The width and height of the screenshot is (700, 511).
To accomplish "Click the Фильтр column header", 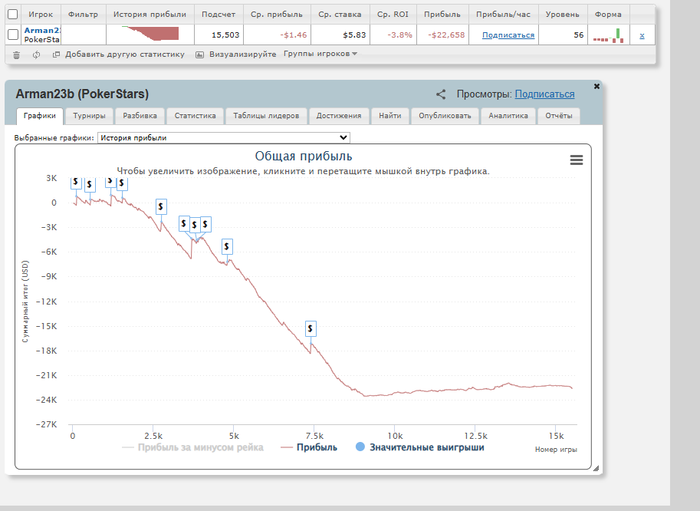I will tap(83, 14).
